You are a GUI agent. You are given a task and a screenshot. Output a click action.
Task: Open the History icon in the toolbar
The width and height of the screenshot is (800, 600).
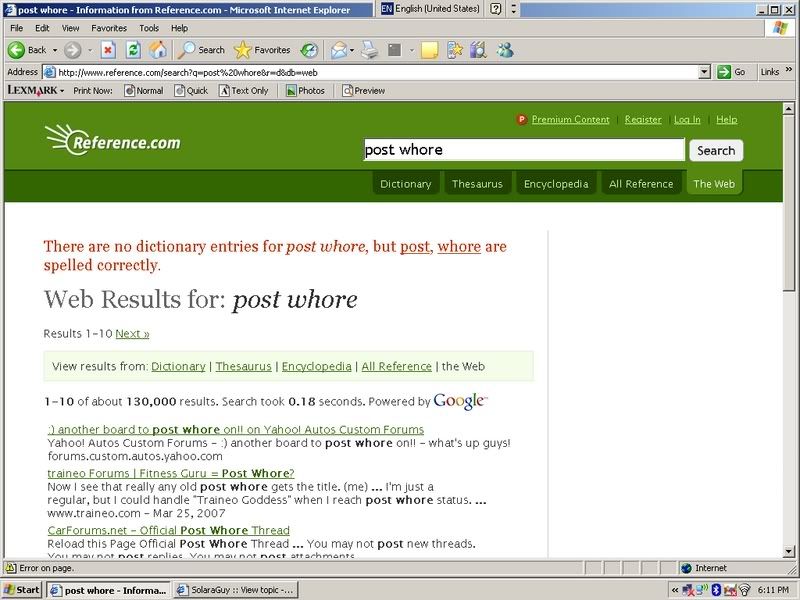point(309,50)
